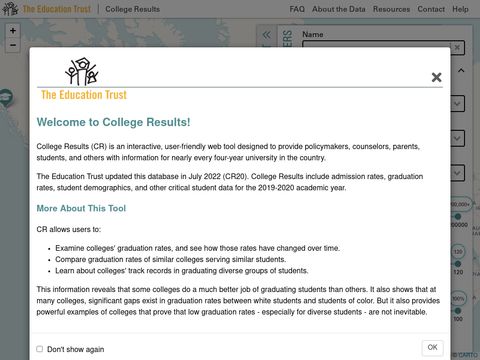Click The Education Trust header logo
The height and width of the screenshot is (360, 480).
47,9
